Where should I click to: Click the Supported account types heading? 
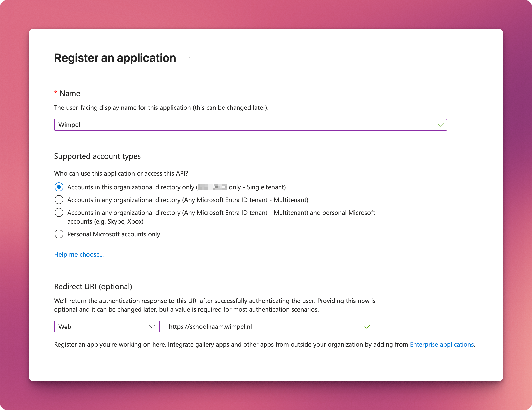pos(97,156)
